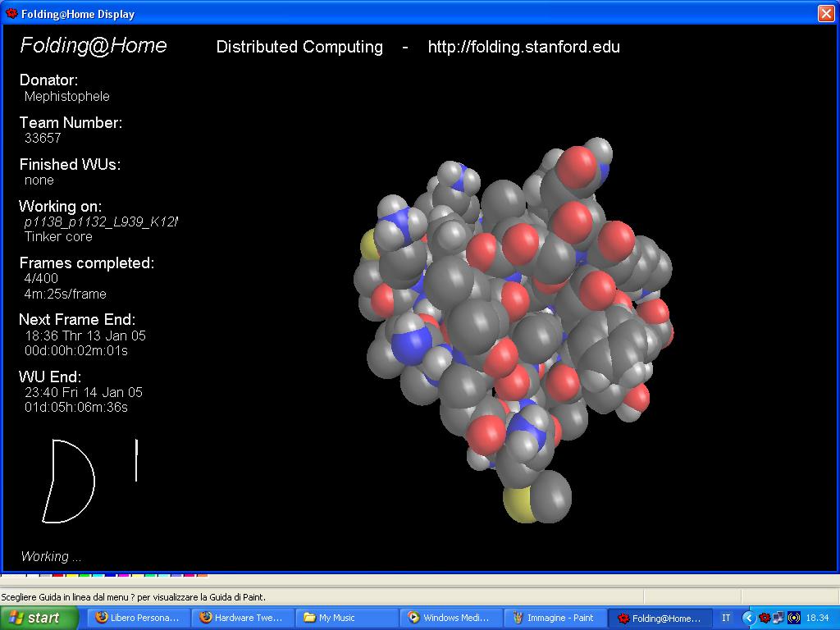Viewport: 840px width, 630px height.
Task: Click the 'Finished WUs:' label
Action: coord(70,164)
